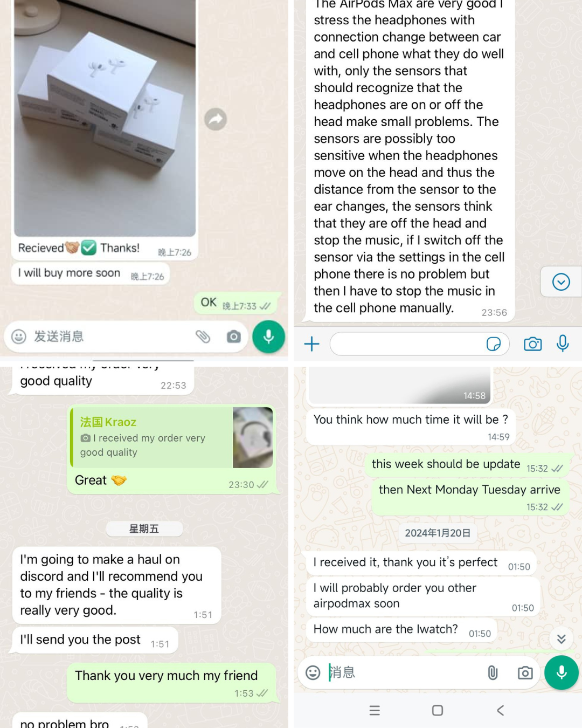
Task: Tap the blue camera icon
Action: point(533,344)
